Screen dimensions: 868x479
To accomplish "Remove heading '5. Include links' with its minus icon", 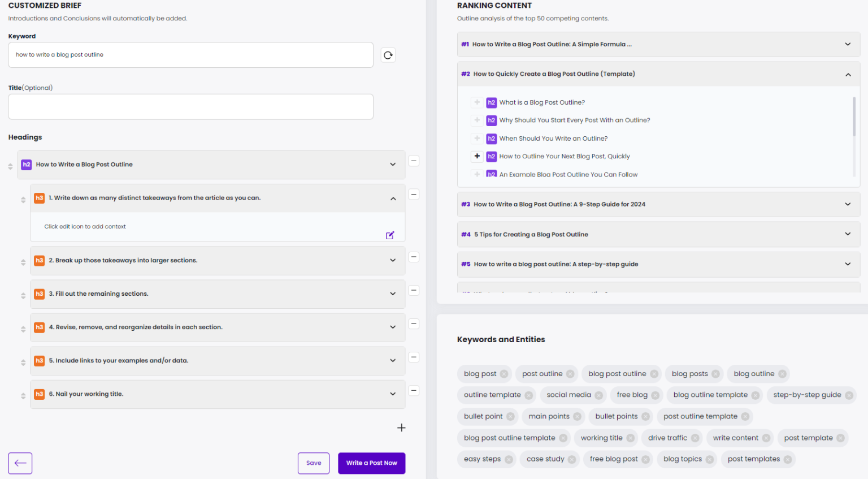I will (x=414, y=357).
